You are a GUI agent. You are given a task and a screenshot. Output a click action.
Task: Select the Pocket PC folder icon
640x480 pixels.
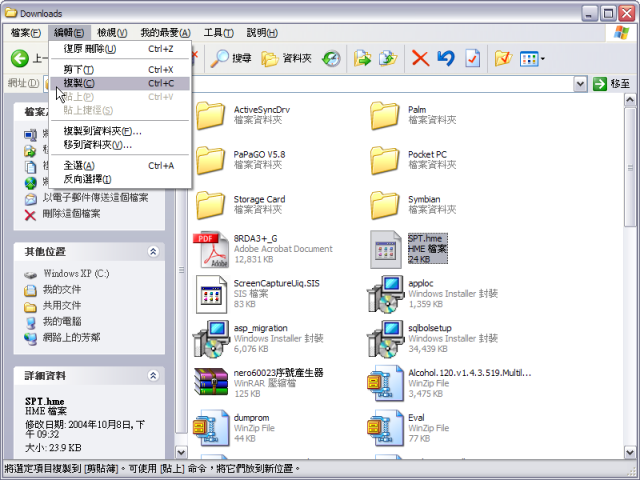(x=384, y=160)
